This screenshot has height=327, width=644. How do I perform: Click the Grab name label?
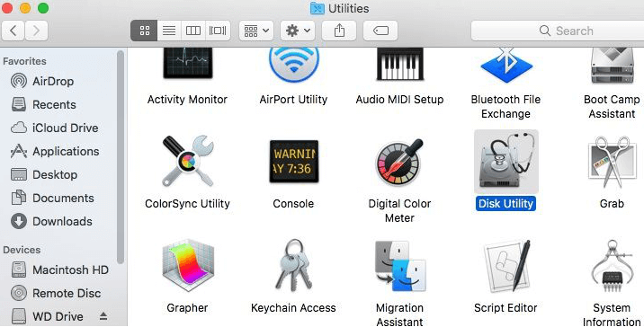pyautogui.click(x=612, y=204)
